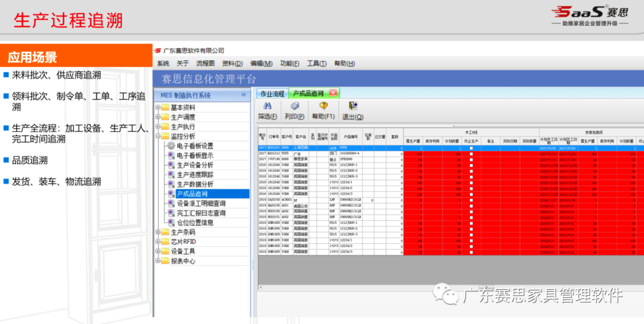The image size is (644, 324).
Task: Click the folder icon of 生产执行
Action: [x=165, y=126]
